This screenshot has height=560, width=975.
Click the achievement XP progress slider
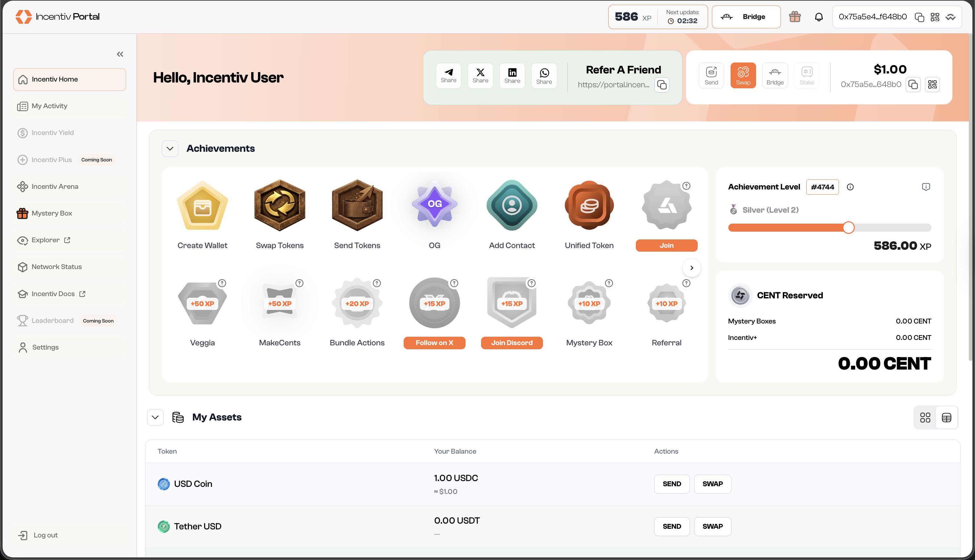coord(848,228)
